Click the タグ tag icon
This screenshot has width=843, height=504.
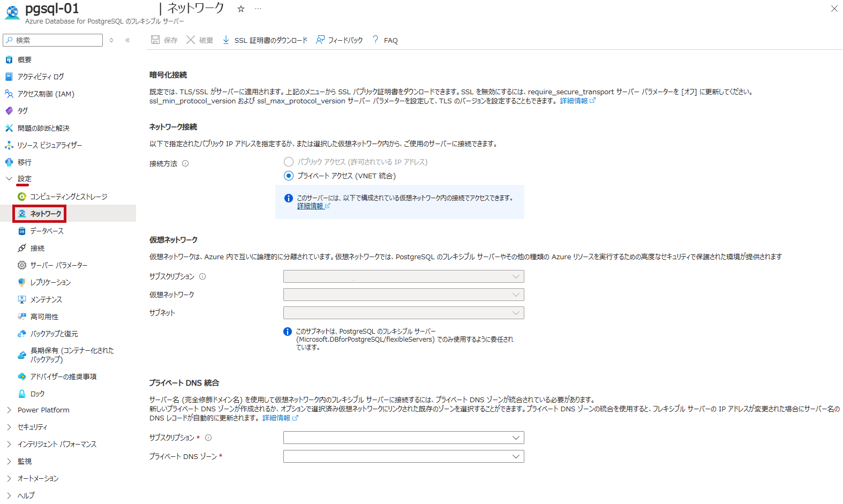[x=9, y=111]
